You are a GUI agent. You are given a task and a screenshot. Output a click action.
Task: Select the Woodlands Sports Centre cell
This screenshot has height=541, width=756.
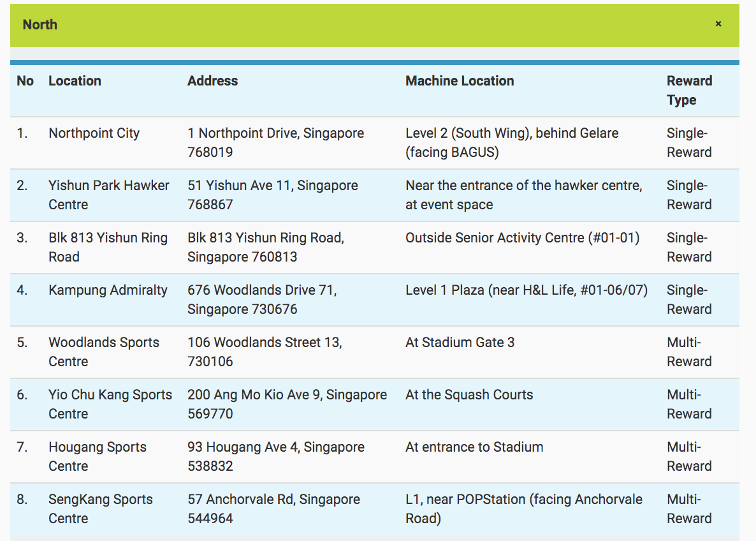[104, 352]
